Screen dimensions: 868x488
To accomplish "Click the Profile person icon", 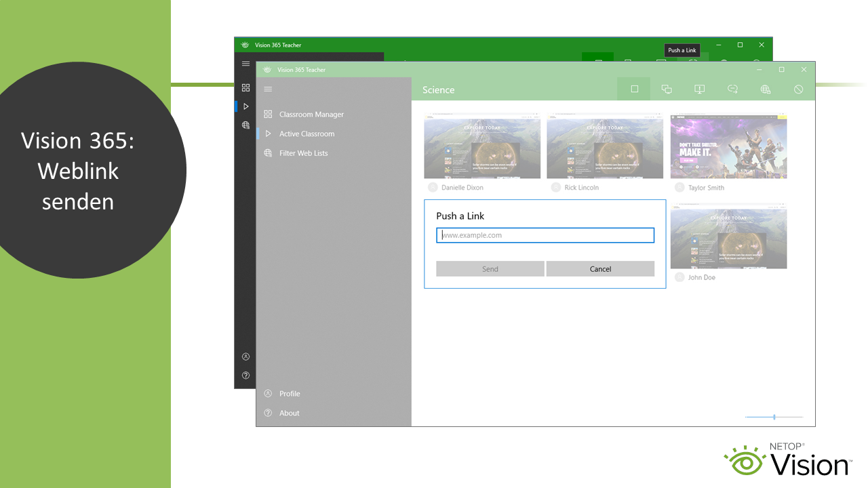I will (x=268, y=394).
